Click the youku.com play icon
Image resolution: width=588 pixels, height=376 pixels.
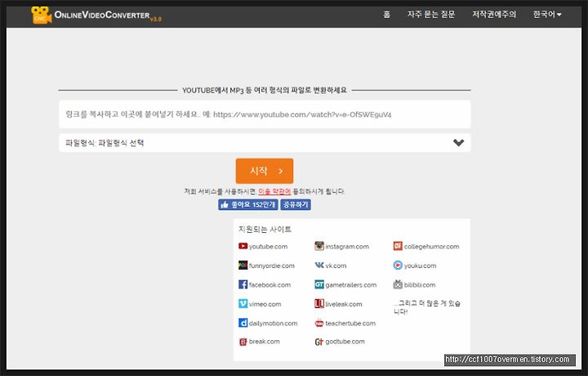pos(398,266)
